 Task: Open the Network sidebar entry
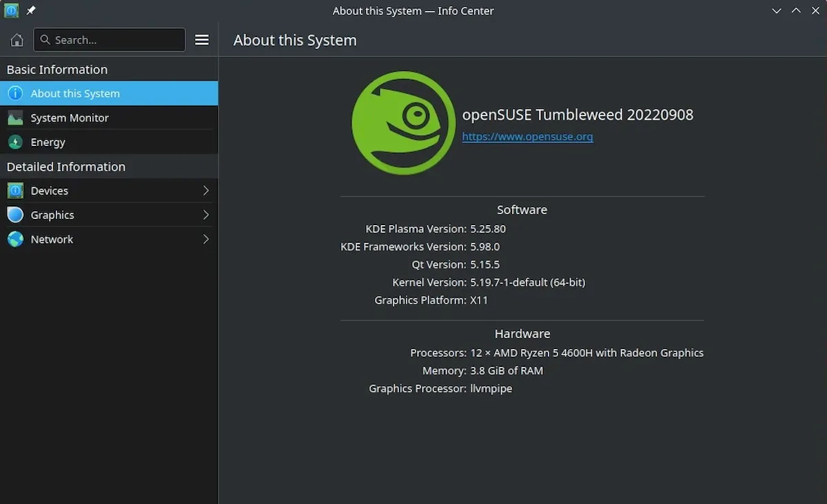[x=109, y=239]
